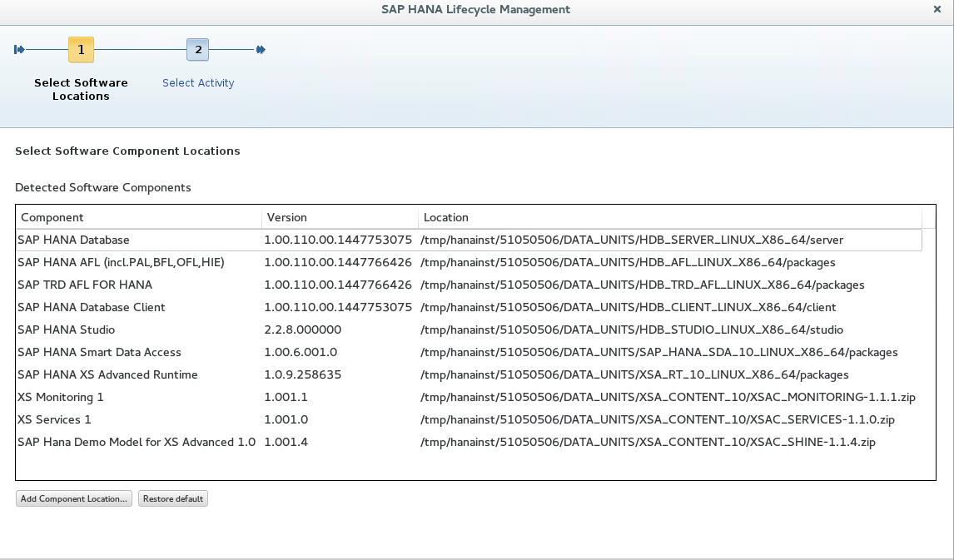The height and width of the screenshot is (560, 954).
Task: Select the SAP HANA Studio component row
Action: tap(250, 330)
